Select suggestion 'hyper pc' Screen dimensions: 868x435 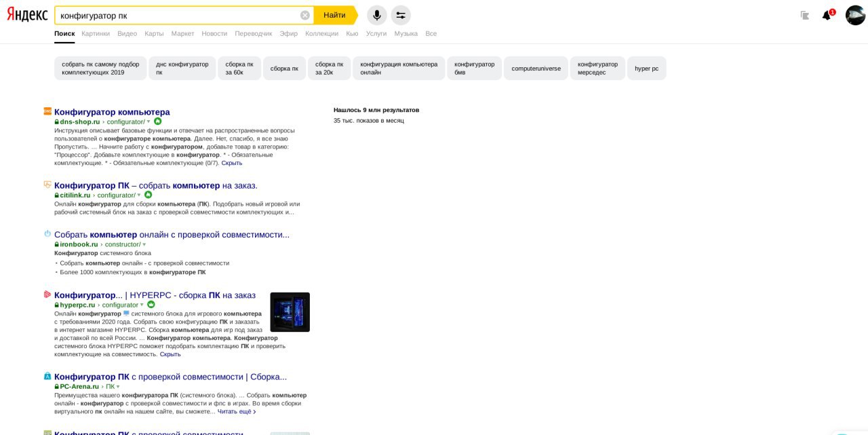point(646,68)
